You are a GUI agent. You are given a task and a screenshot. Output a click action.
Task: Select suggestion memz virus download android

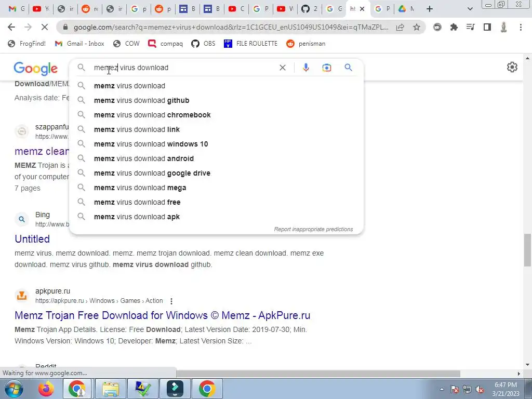[217, 159]
